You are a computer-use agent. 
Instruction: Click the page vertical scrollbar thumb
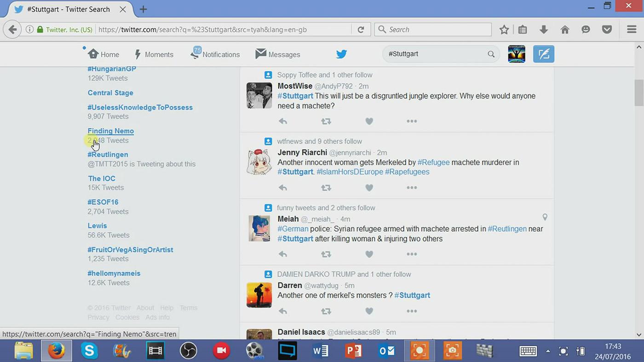click(639, 93)
